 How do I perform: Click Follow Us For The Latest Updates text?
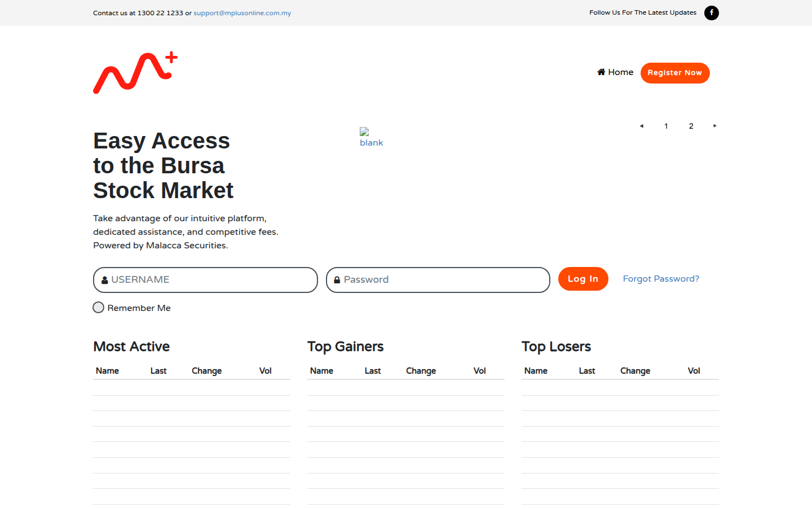pos(643,12)
